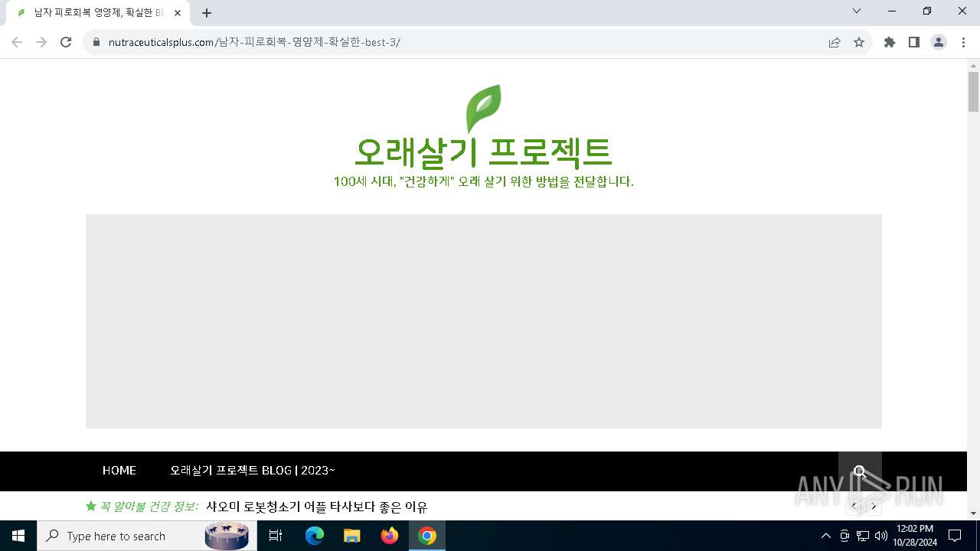The height and width of the screenshot is (551, 980).
Task: Click the taskbar search box
Action: click(145, 536)
